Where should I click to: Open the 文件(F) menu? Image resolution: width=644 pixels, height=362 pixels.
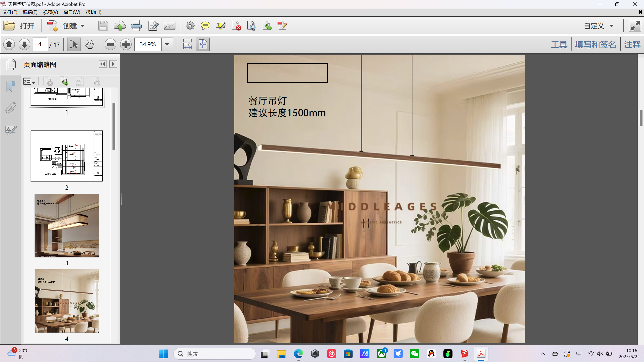[x=10, y=12]
